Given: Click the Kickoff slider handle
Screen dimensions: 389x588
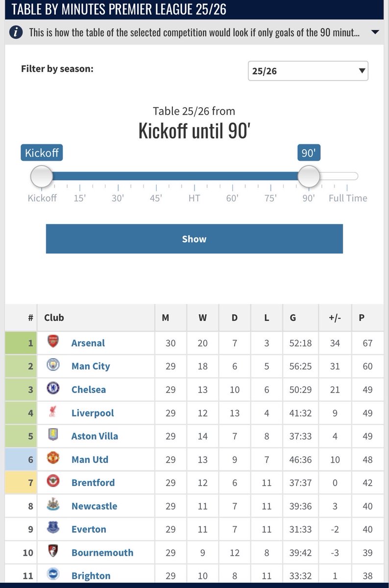Looking at the screenshot, I should 42,176.
